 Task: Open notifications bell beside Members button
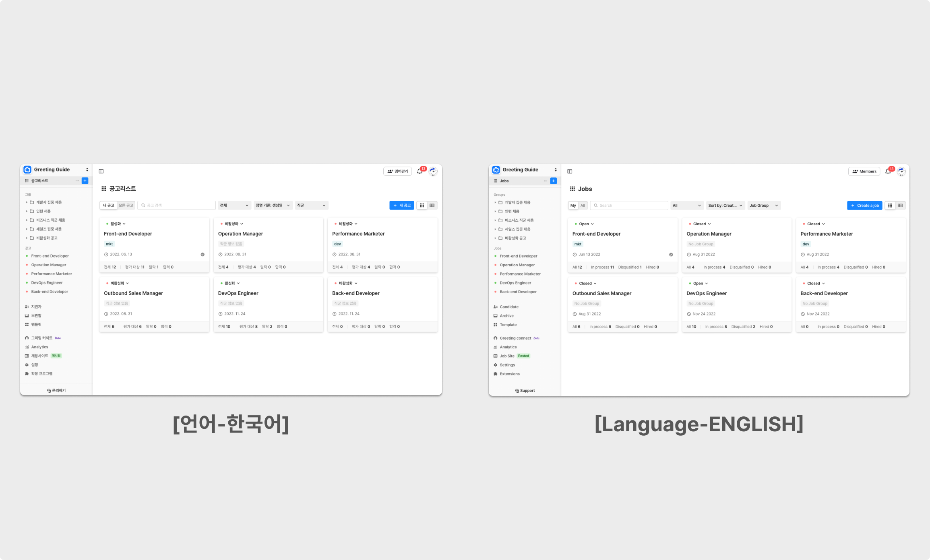pos(888,171)
